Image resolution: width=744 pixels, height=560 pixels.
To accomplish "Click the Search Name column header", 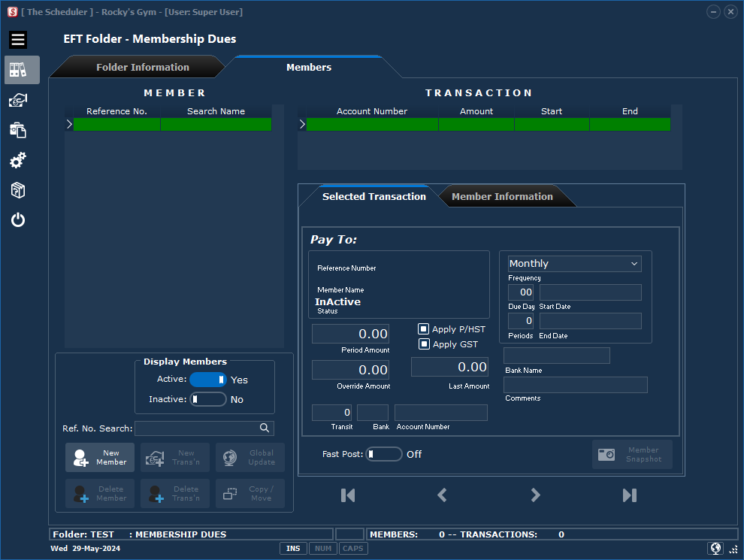I will tap(216, 111).
